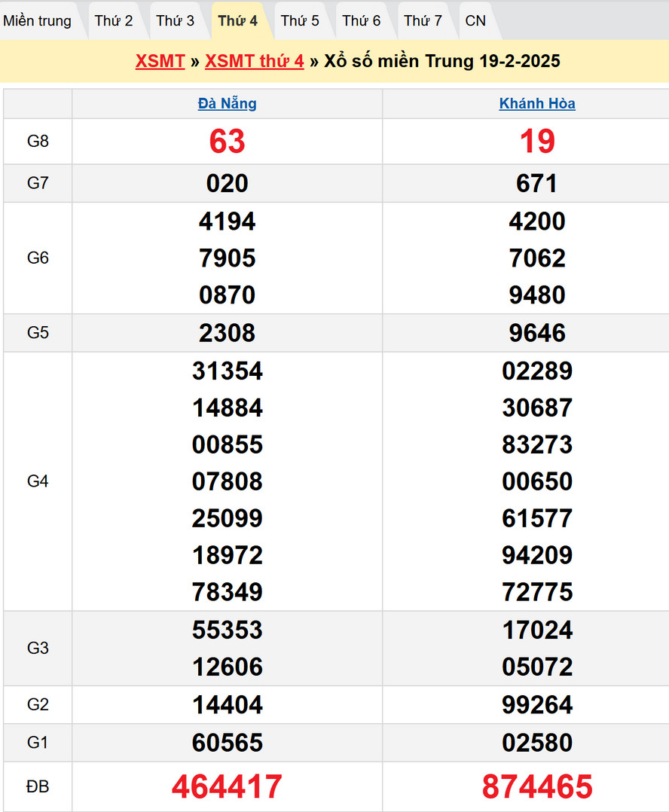
Task: Click Khánh Hòa special prize number 874465
Action: [537, 786]
